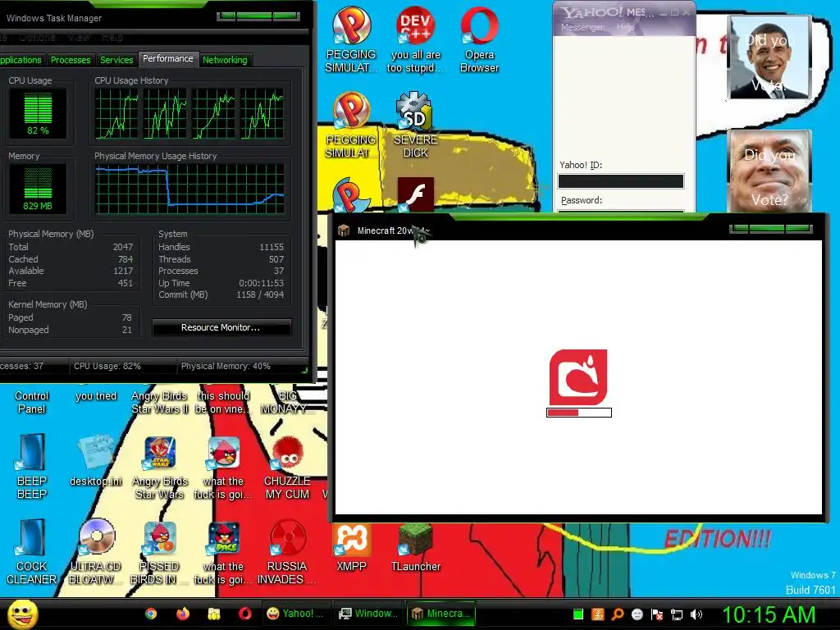Click 'Physical Memory: 40%' in status bar
840x630 pixels.
click(x=226, y=367)
